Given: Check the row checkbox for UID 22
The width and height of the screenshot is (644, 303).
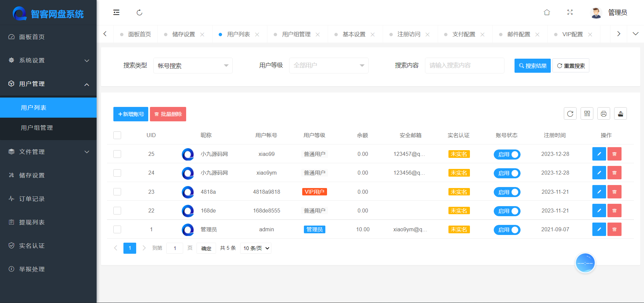Looking at the screenshot, I should [117, 210].
